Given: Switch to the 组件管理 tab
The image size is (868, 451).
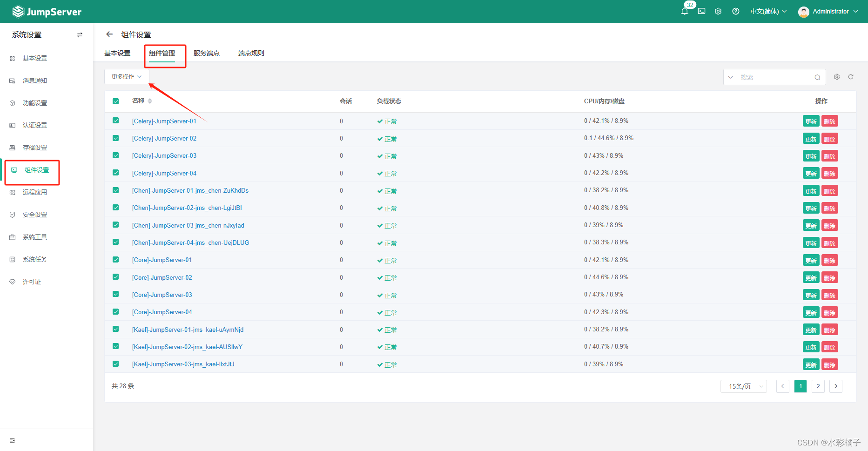Looking at the screenshot, I should point(162,53).
